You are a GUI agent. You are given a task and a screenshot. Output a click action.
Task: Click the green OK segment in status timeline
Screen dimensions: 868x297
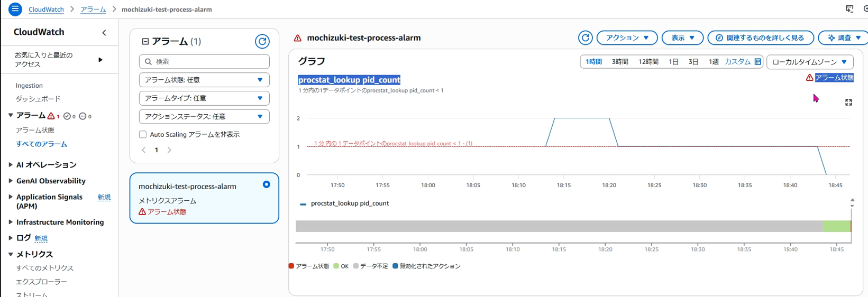point(836,226)
